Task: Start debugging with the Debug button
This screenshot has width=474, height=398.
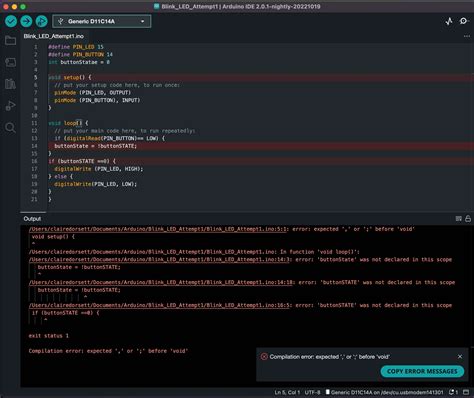Action: (x=42, y=21)
